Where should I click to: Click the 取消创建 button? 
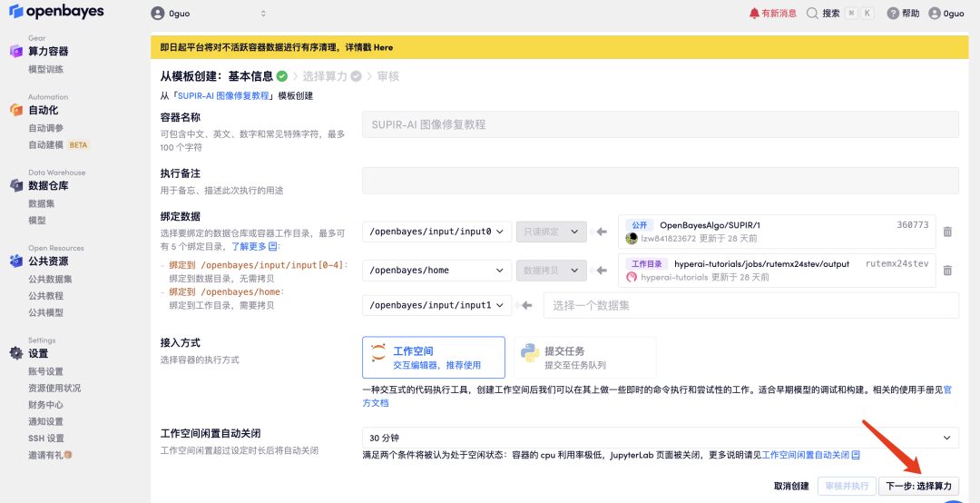(x=790, y=486)
